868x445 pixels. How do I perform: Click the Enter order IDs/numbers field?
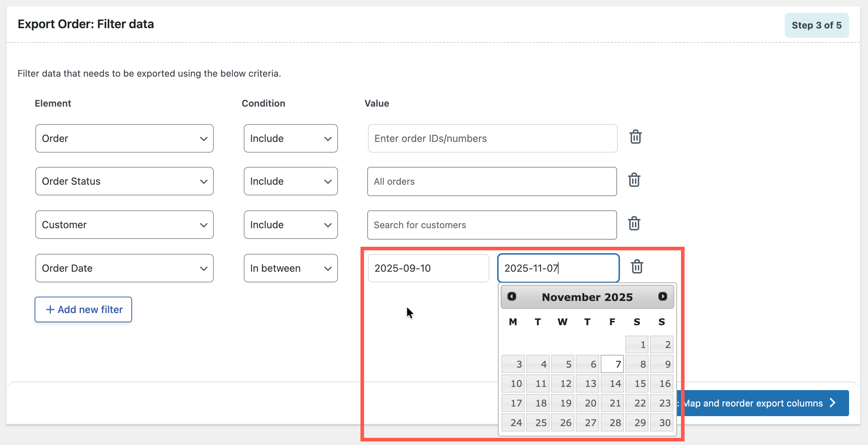tap(492, 138)
